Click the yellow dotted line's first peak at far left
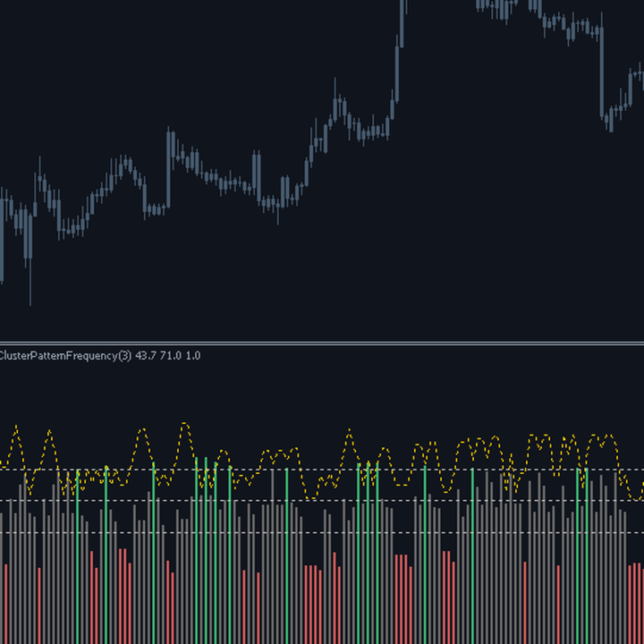This screenshot has width=644, height=644. (x=16, y=428)
